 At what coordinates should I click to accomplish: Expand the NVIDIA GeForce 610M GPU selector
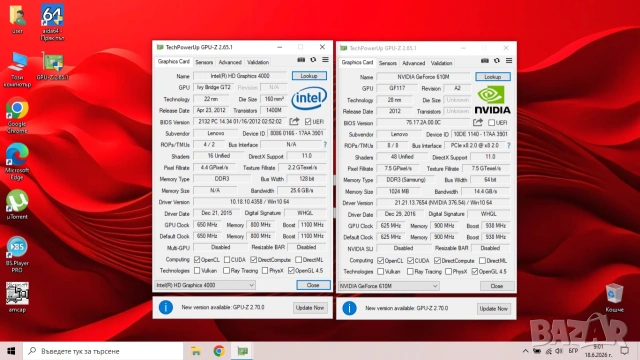coord(389,286)
